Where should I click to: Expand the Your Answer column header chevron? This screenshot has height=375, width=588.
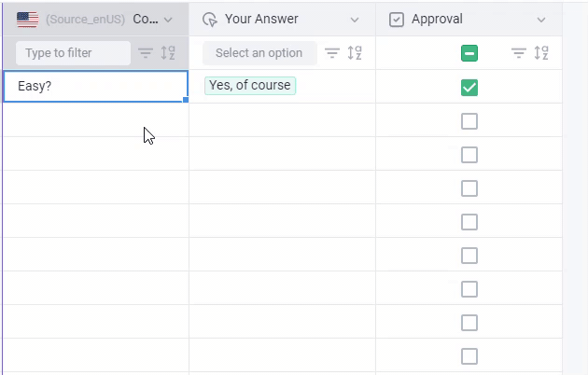tap(355, 19)
